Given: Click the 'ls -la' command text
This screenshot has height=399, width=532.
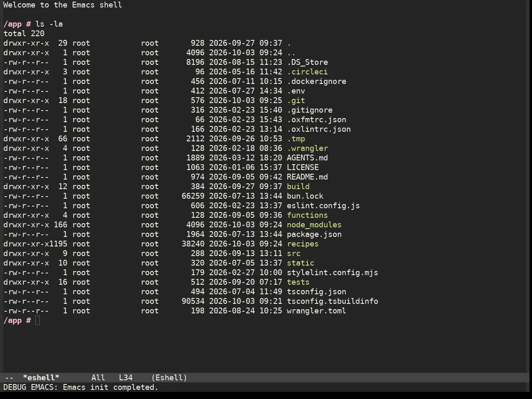Looking at the screenshot, I should click(x=49, y=24).
